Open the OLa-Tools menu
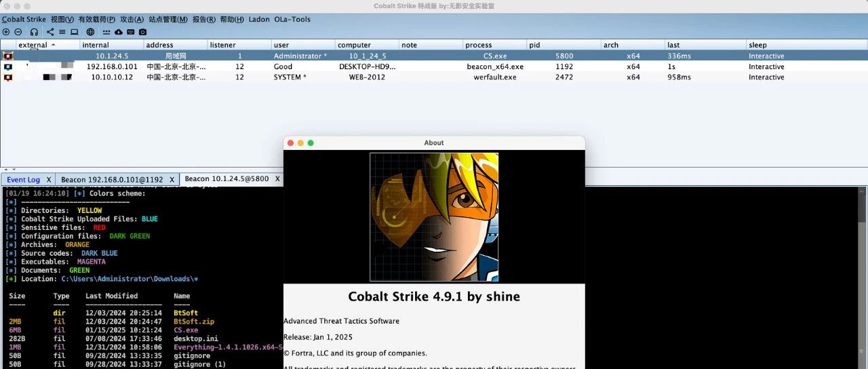The image size is (868, 369). tap(292, 19)
